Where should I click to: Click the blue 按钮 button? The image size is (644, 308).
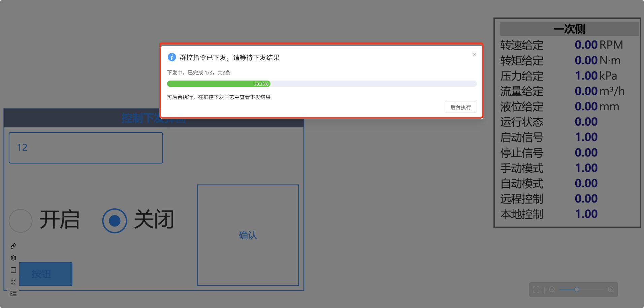(x=45, y=274)
